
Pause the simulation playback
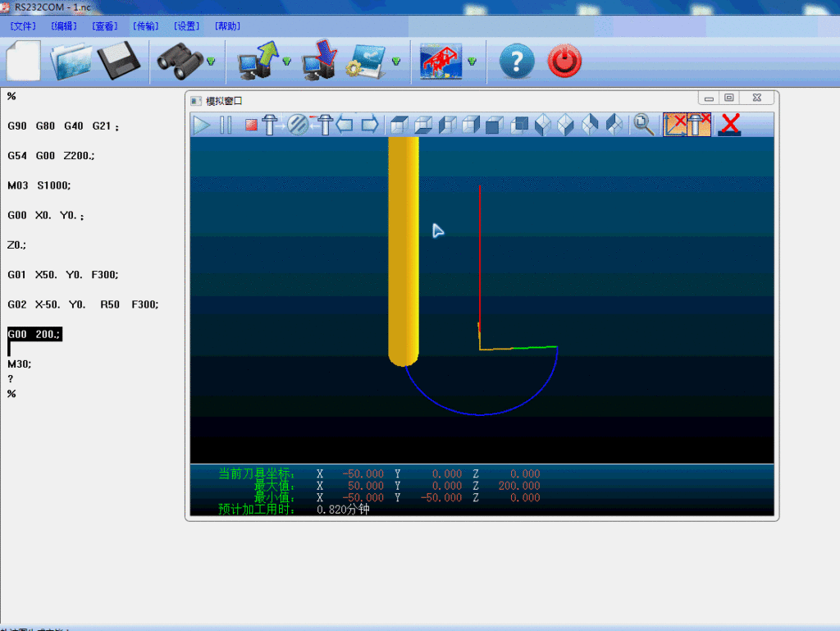click(x=226, y=125)
